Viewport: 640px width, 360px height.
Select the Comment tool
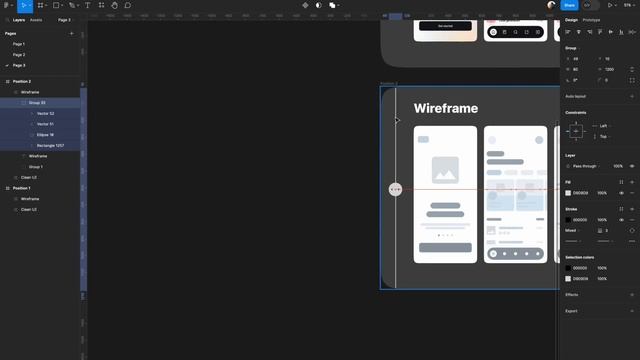coord(128,5)
